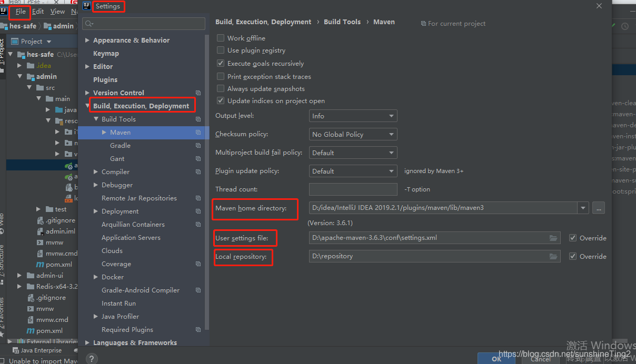Screen dimensions: 636x364
Task: Expand the Debugger node
Action: pos(96,185)
